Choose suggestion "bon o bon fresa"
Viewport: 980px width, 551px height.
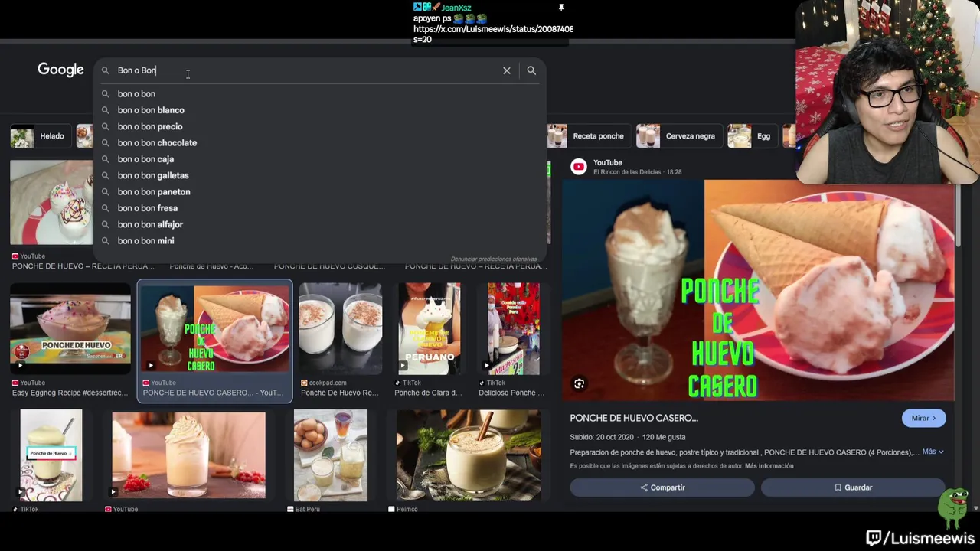[148, 208]
